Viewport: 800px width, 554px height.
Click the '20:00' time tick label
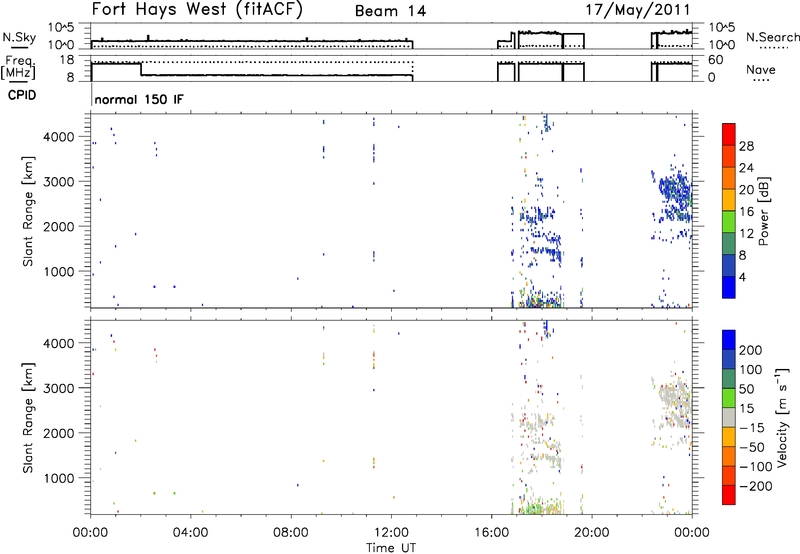click(592, 533)
